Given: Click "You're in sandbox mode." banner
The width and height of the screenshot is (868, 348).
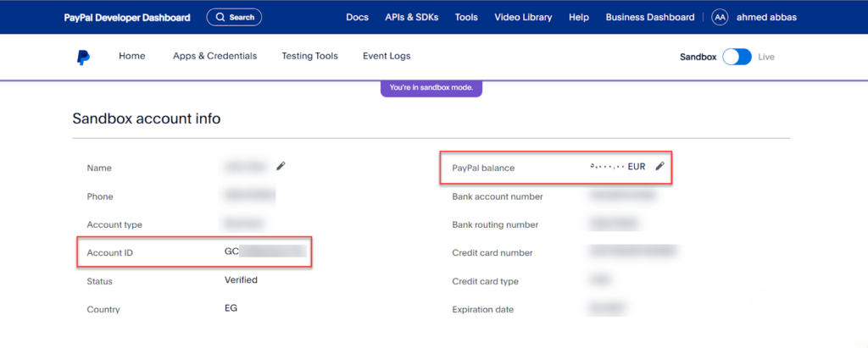Looking at the screenshot, I should pyautogui.click(x=431, y=88).
